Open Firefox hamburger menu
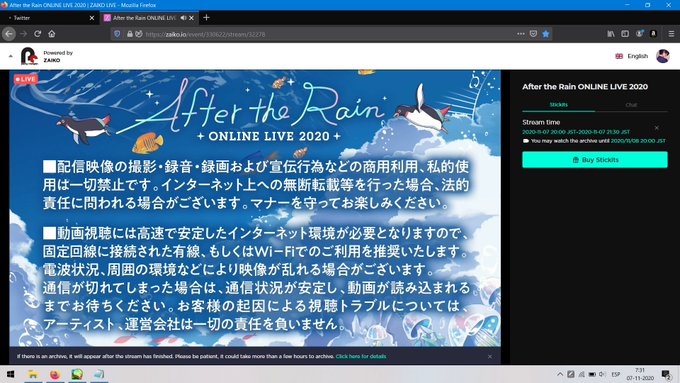 tap(671, 34)
